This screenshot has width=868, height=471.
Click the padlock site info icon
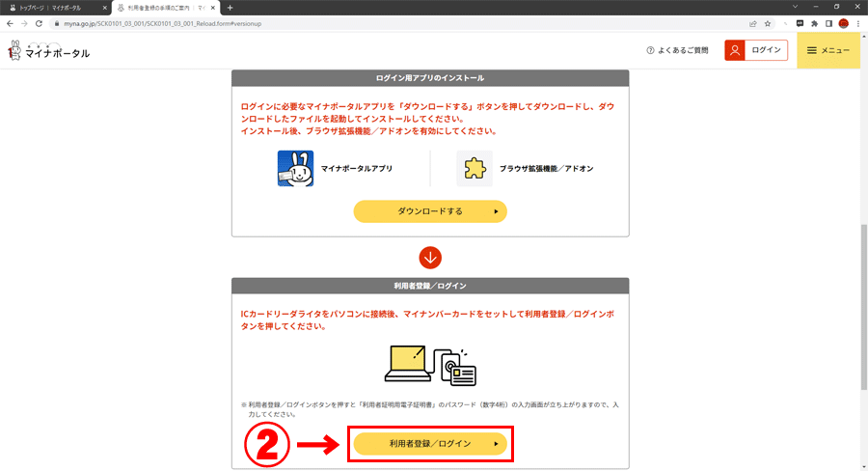(x=57, y=24)
